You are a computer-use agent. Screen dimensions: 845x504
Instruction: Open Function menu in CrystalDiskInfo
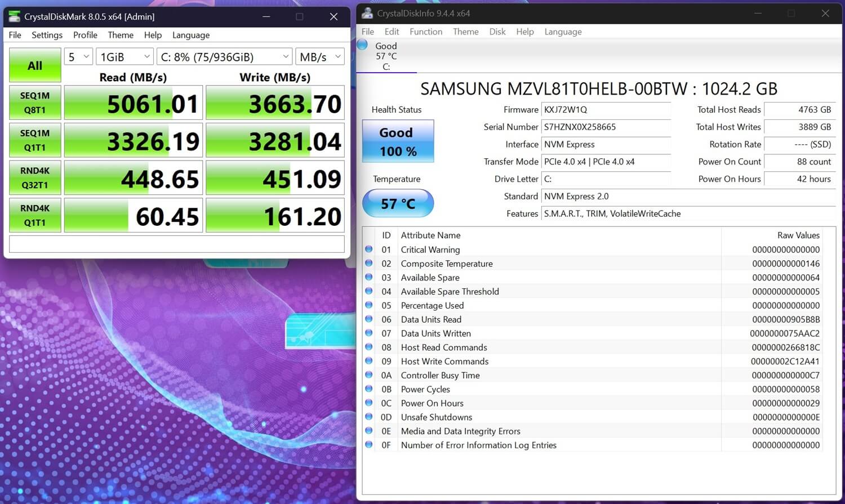426,32
